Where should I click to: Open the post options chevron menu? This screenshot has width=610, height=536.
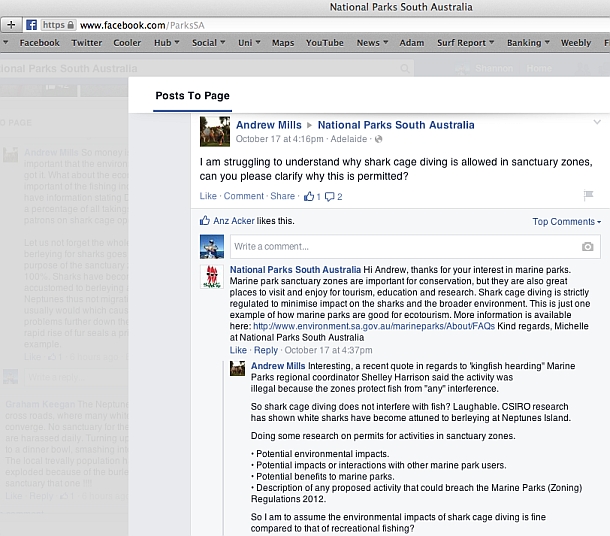click(x=597, y=122)
